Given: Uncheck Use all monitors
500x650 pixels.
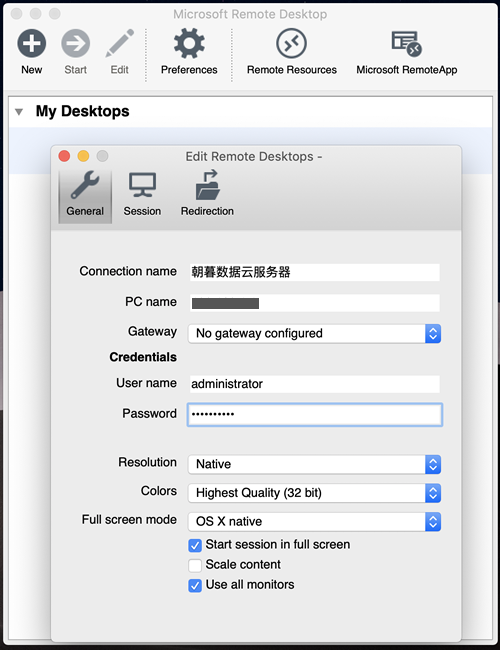Looking at the screenshot, I should click(x=195, y=586).
